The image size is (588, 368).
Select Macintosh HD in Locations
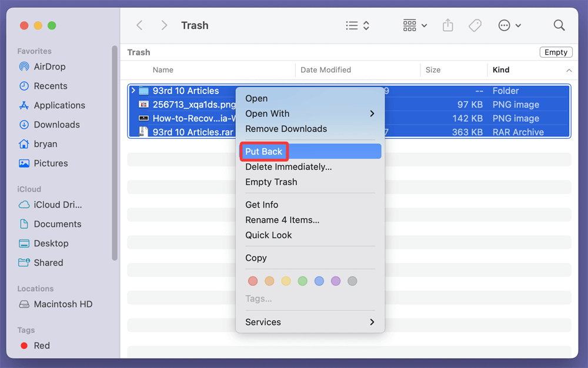tap(63, 304)
